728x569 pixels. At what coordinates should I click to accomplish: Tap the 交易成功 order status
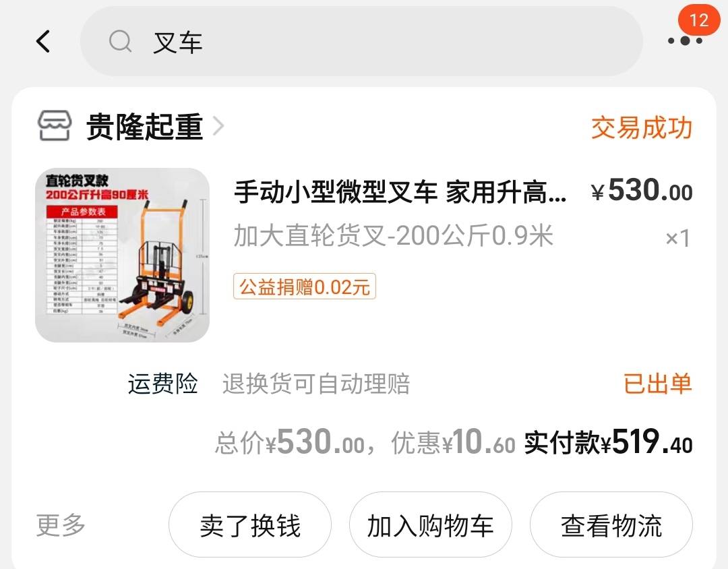[641, 127]
